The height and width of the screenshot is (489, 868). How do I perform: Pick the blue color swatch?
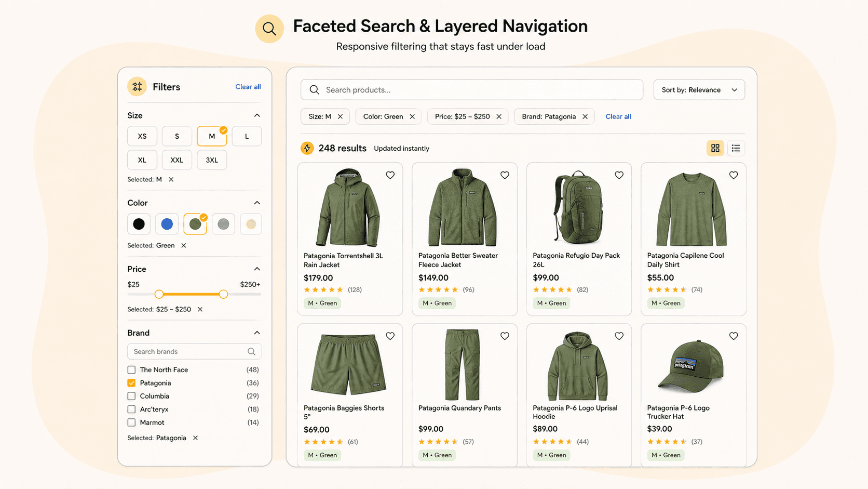pyautogui.click(x=167, y=224)
